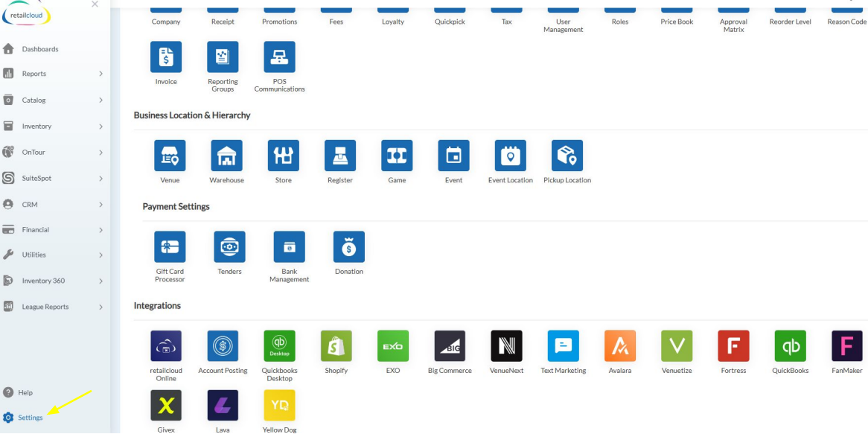Close the sidebar with X button

[95, 4]
